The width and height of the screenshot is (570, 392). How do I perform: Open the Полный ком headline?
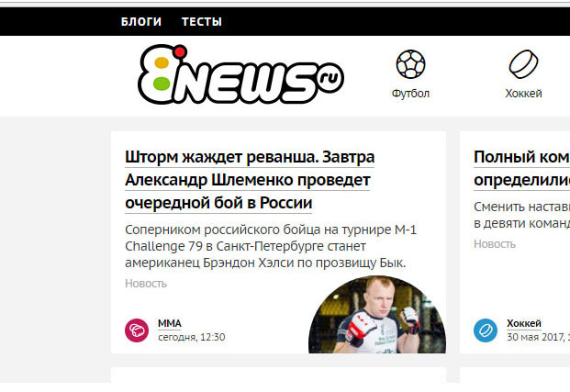click(x=521, y=158)
